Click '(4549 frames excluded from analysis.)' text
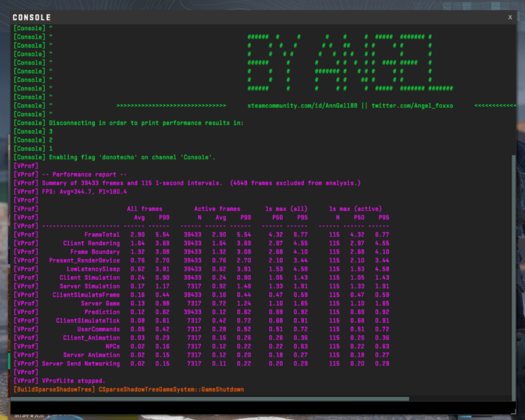Image resolution: width=525 pixels, height=420 pixels. pos(296,183)
